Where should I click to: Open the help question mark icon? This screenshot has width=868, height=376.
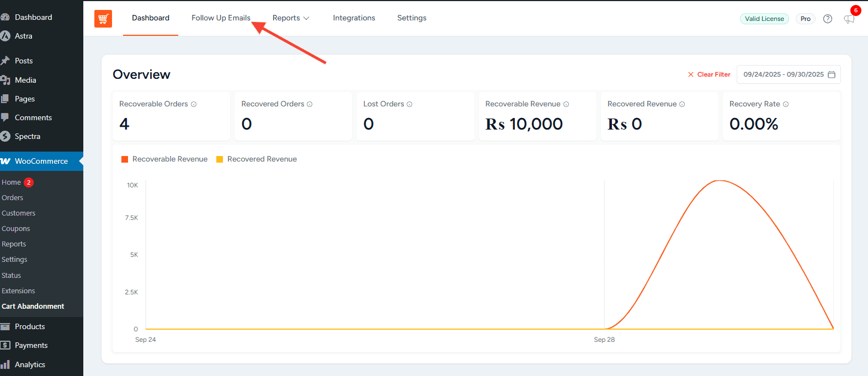[827, 19]
